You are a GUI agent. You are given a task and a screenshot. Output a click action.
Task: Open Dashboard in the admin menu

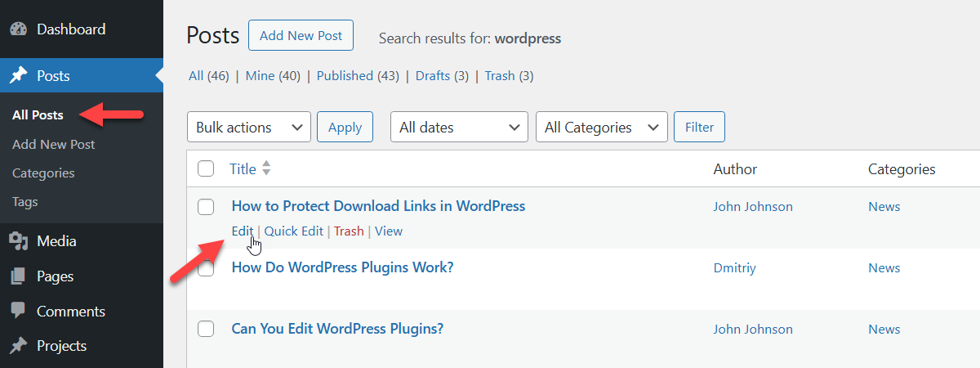click(82, 29)
